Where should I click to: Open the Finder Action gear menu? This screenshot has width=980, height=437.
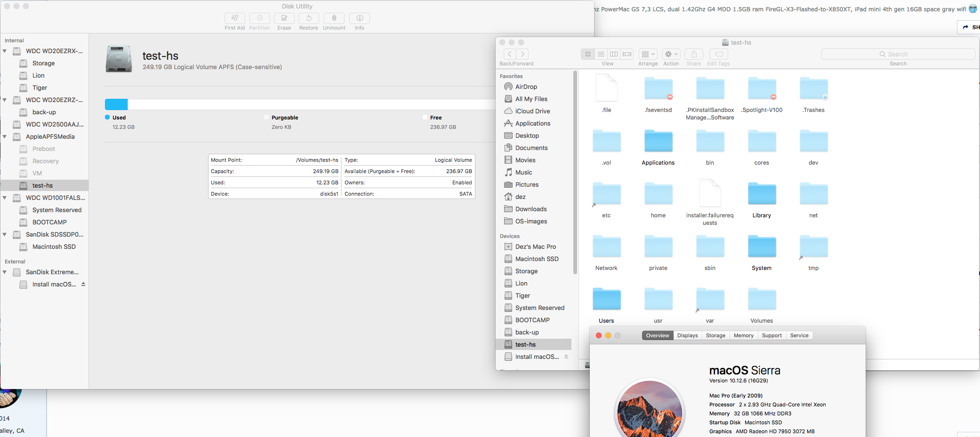click(x=671, y=54)
